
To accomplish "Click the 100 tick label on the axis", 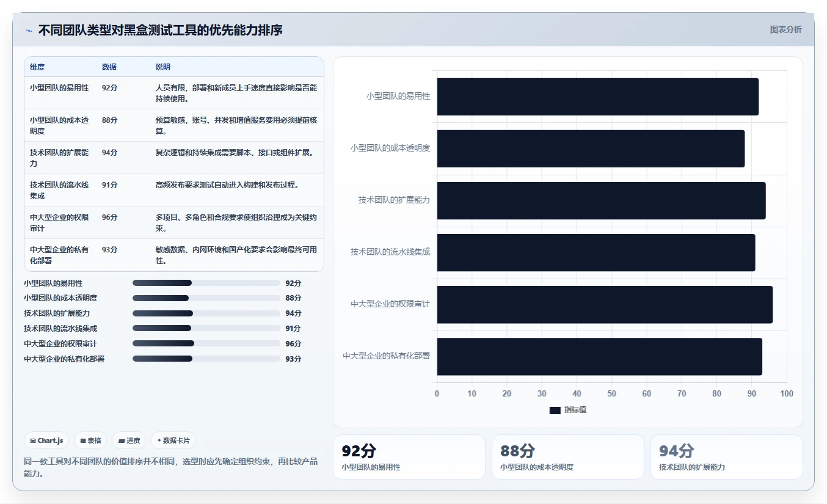I will (x=787, y=394).
